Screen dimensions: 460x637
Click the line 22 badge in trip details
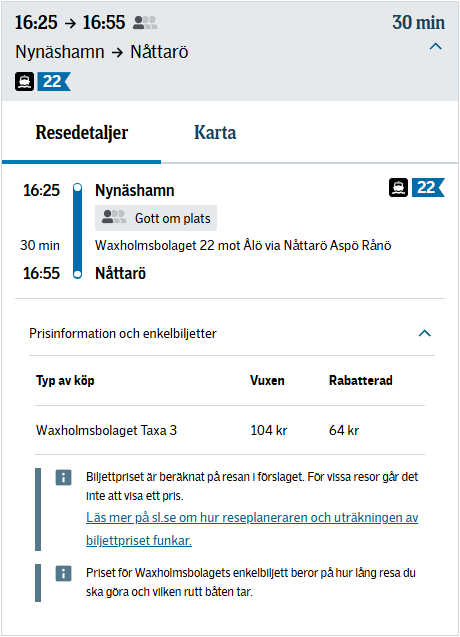[x=428, y=187]
